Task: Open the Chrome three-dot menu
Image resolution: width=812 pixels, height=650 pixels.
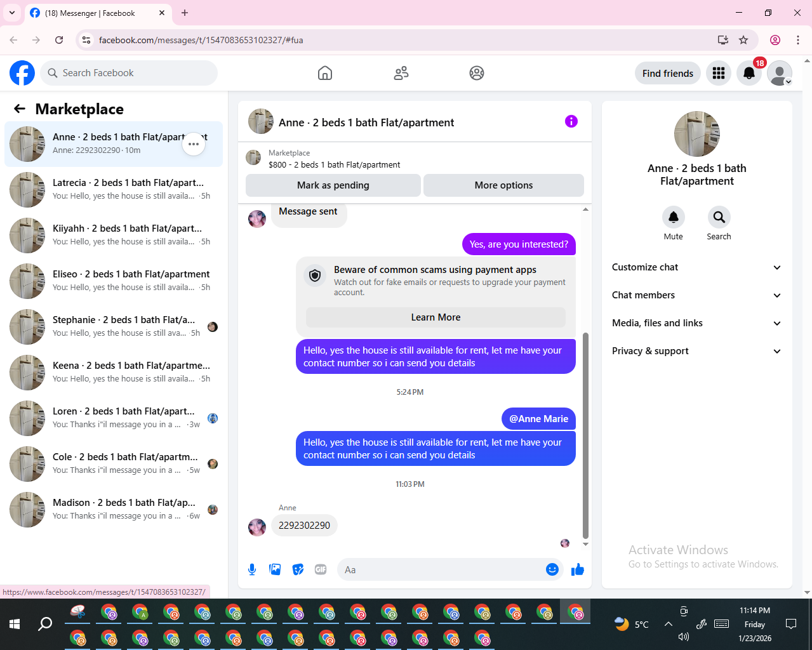Action: [798, 40]
